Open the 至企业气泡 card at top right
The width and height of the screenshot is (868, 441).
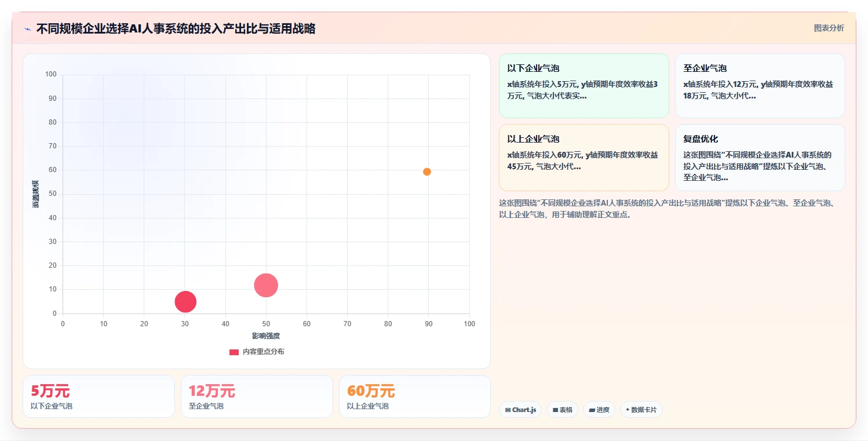[760, 86]
